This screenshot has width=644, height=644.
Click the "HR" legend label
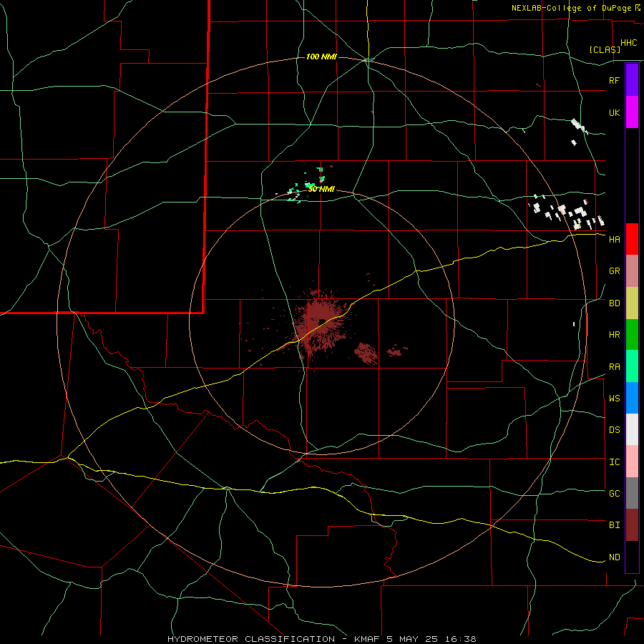click(615, 334)
